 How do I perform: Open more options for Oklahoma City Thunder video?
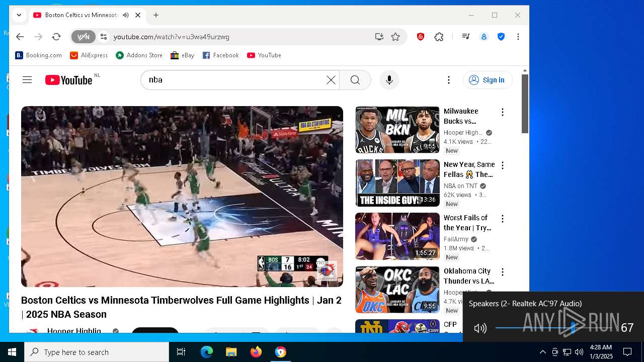(502, 272)
